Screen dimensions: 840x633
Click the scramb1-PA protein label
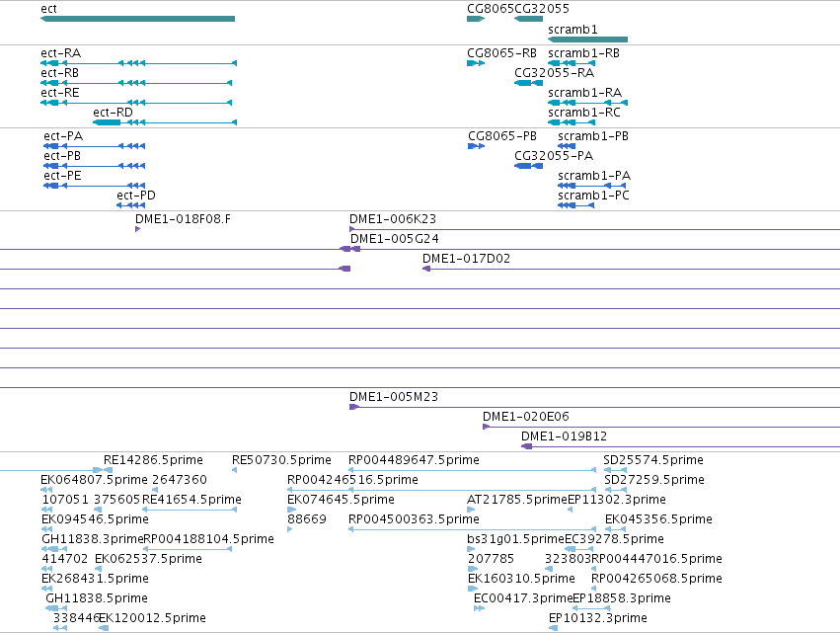[594, 176]
